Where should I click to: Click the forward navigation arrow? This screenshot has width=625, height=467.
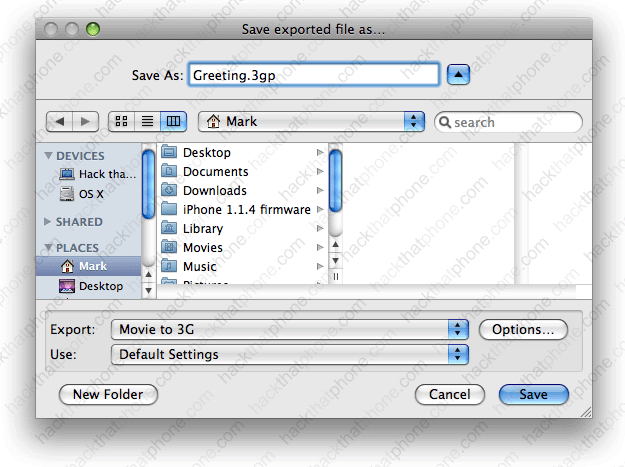coord(86,121)
